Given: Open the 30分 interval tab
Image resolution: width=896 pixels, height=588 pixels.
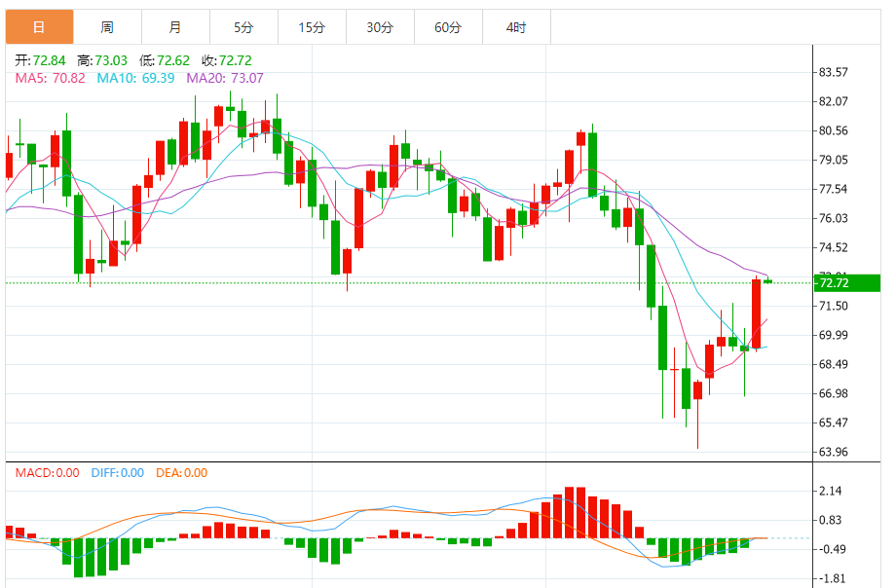Looking at the screenshot, I should click(x=380, y=27).
